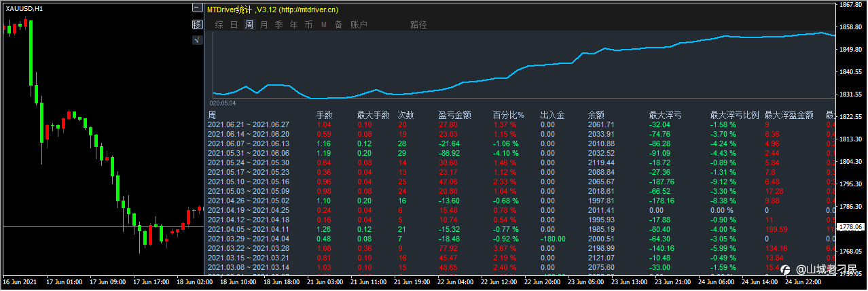Open the 月 monthly statistics tab

tap(264, 25)
